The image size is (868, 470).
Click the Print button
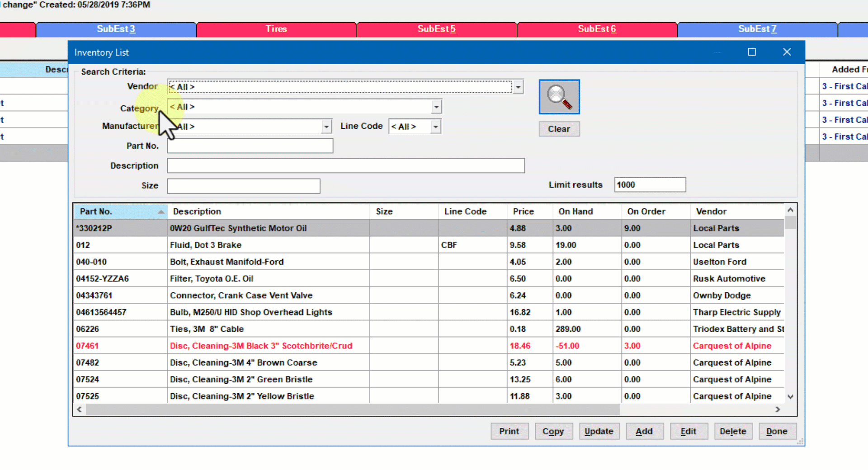(509, 431)
